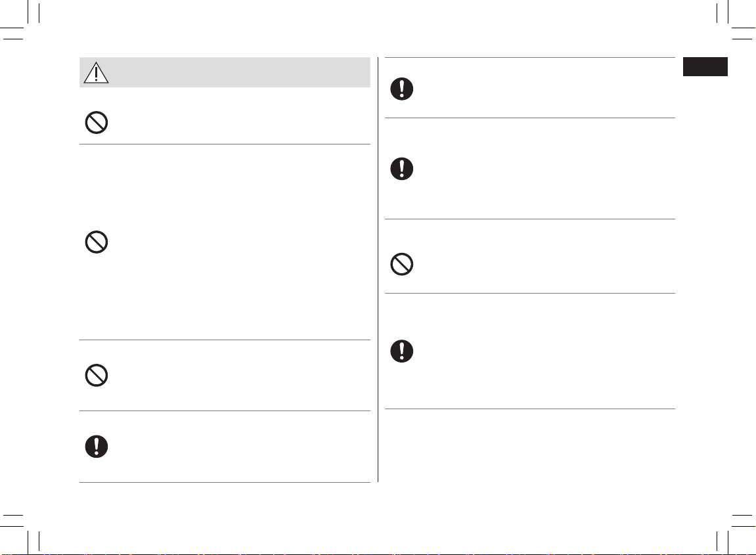Image resolution: width=756 pixels, height=555 pixels.
Task: Click the only prohibition icon in right column
Action: point(401,264)
